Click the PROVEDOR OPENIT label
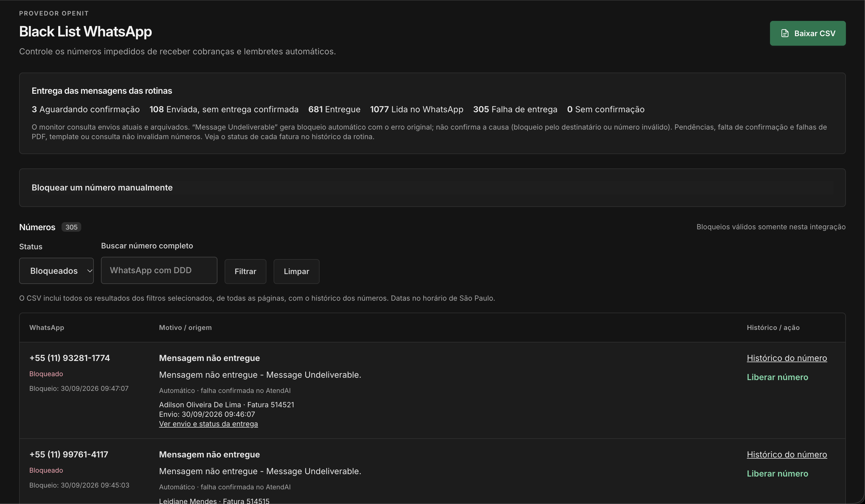 (54, 13)
